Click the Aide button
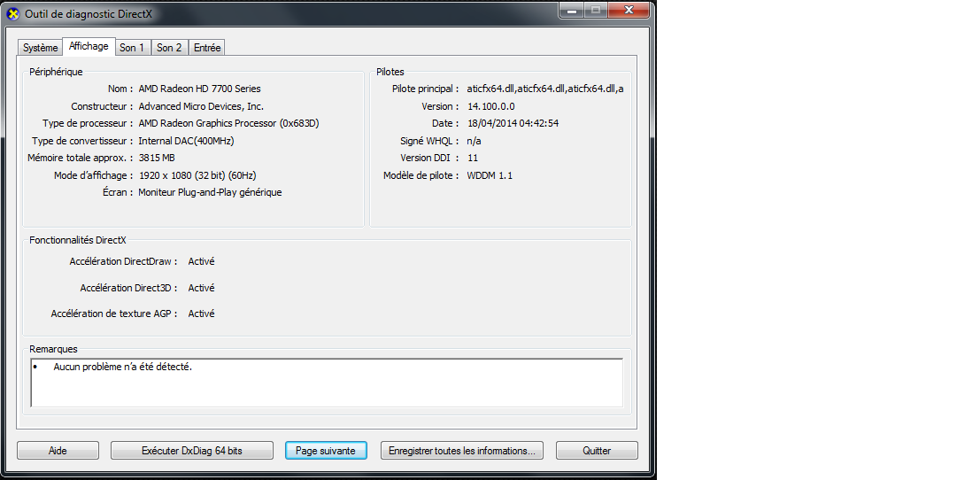 (58, 451)
